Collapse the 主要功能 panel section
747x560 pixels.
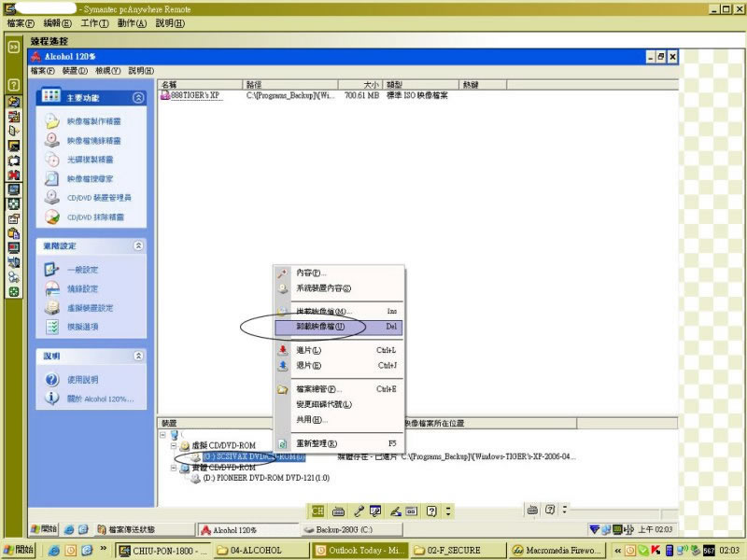[x=138, y=98]
